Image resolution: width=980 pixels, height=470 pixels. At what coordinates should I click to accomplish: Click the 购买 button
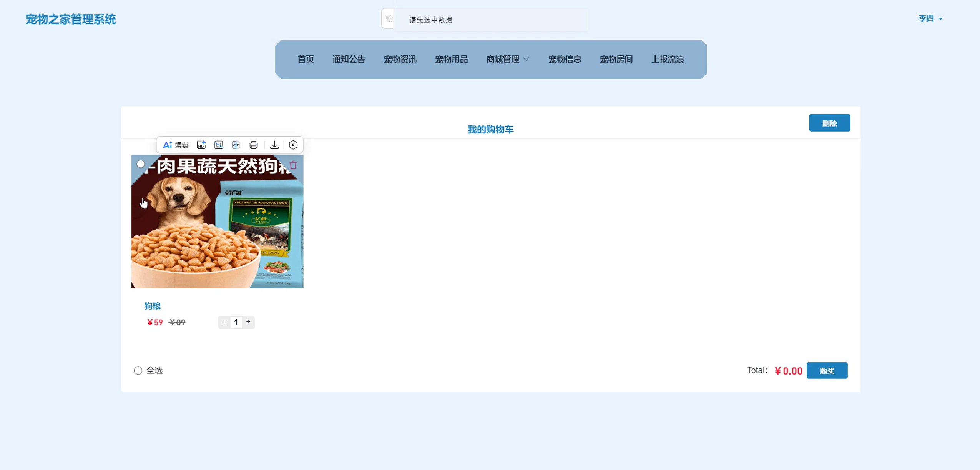(827, 371)
